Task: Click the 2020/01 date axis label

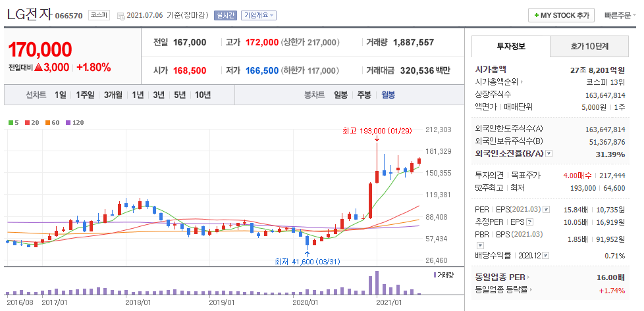Action: click(306, 302)
